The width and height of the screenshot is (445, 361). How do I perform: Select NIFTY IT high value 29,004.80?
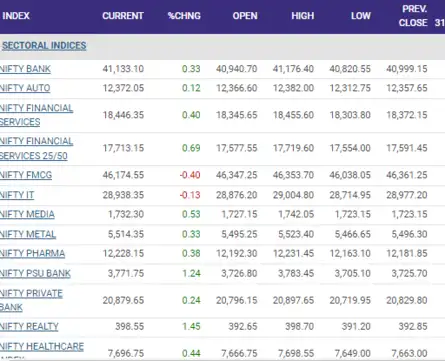[x=293, y=195]
